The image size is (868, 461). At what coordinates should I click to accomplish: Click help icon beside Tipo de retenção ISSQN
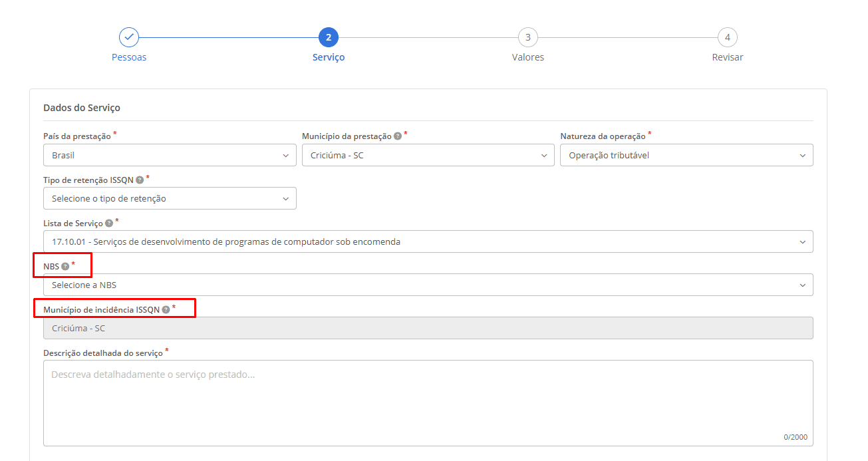(140, 180)
